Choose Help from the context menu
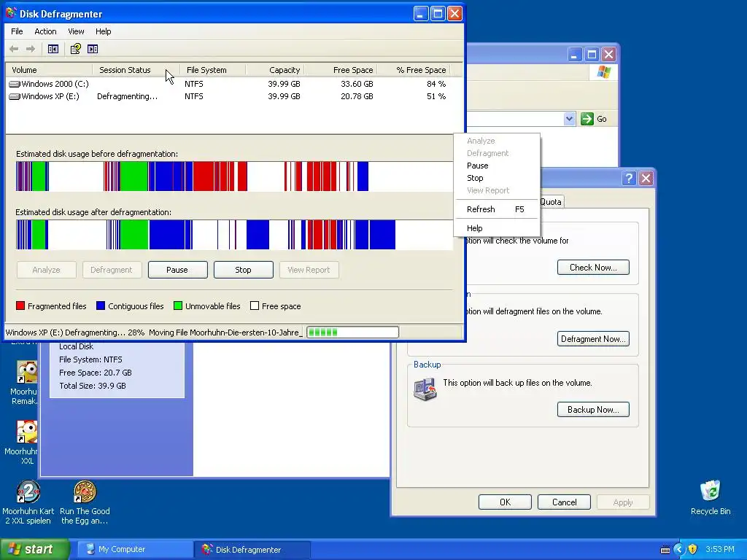 pos(497,228)
